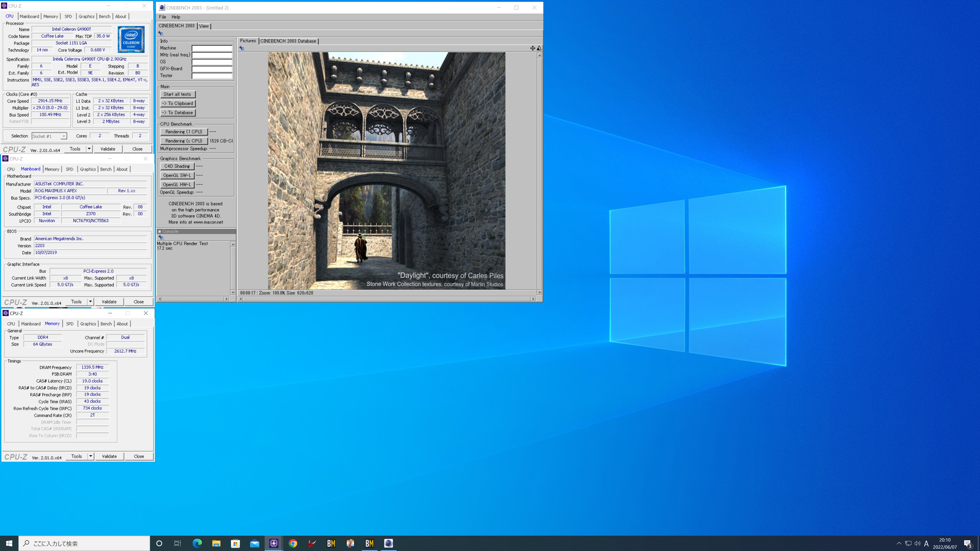Click the picture viewer's horizontal scrollbar

click(387, 299)
